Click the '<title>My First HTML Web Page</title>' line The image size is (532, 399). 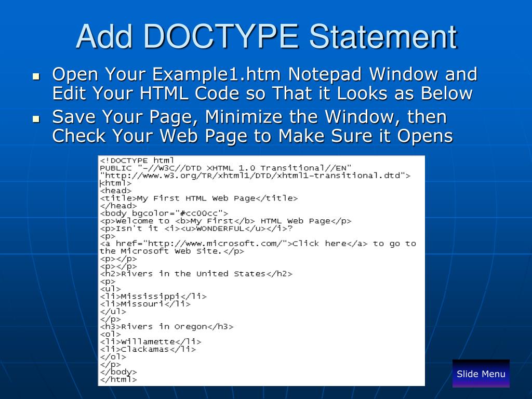click(x=199, y=198)
